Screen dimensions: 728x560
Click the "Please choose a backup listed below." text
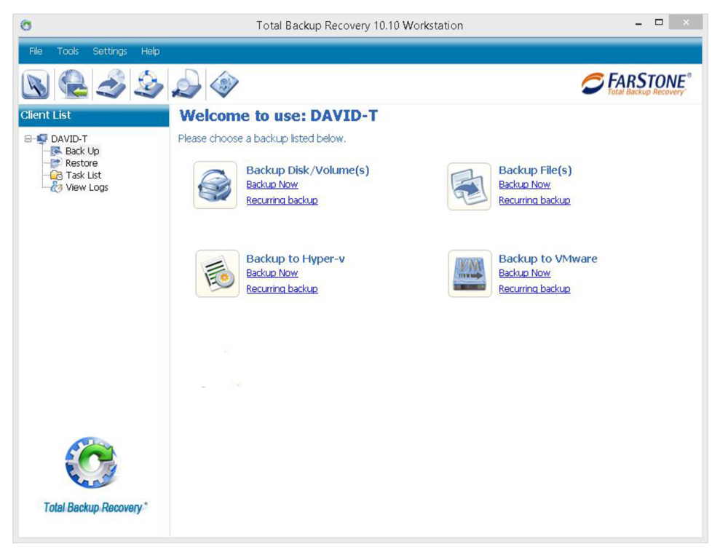point(262,138)
